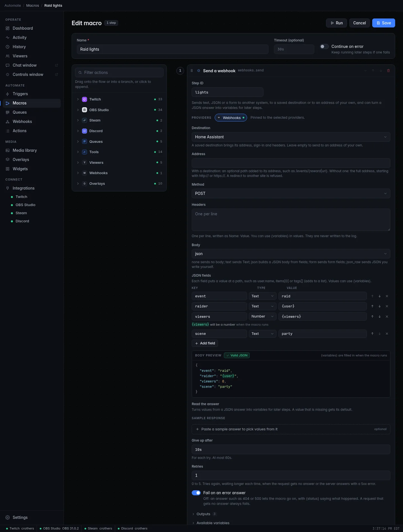Click the OBS Studio icon in actions list
Screen dimensions: 403x532
pos(85,110)
